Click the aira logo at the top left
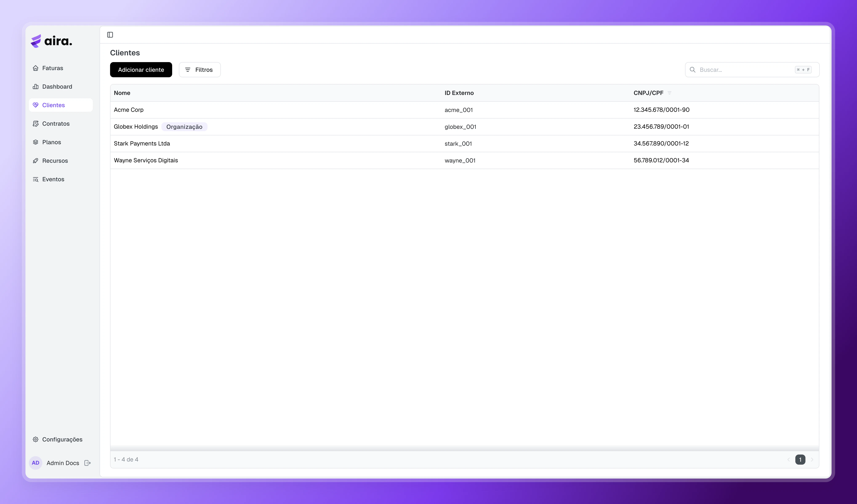 coord(51,41)
